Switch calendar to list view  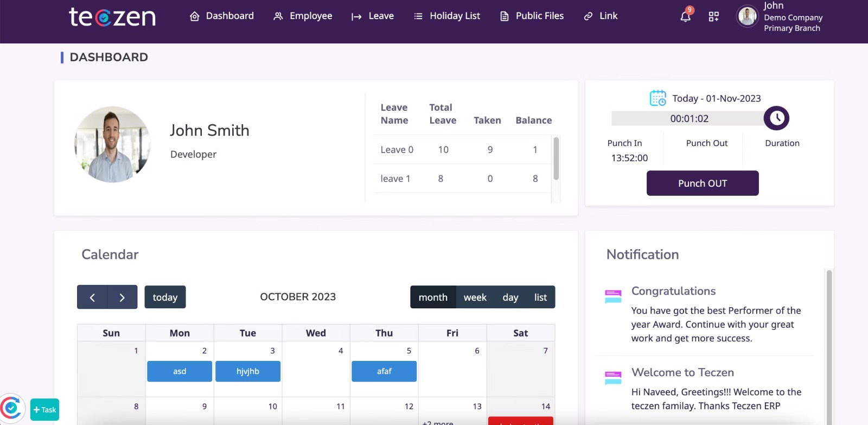tap(541, 297)
